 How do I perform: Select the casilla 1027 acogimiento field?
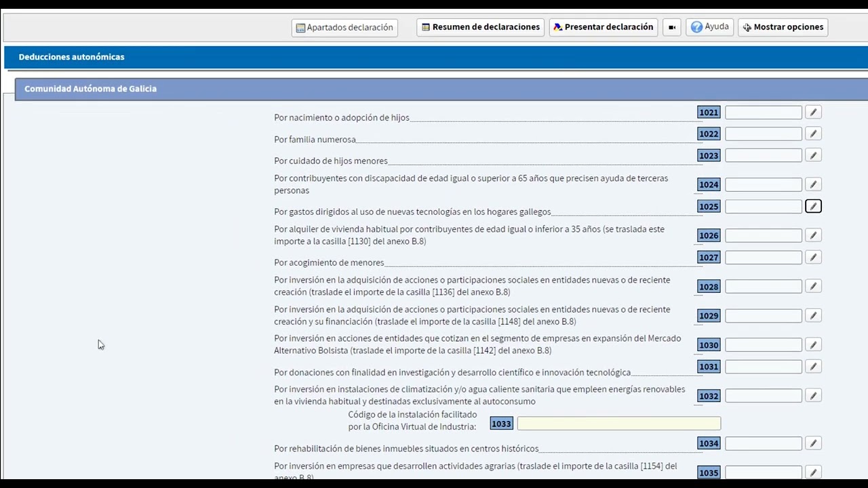click(x=763, y=258)
